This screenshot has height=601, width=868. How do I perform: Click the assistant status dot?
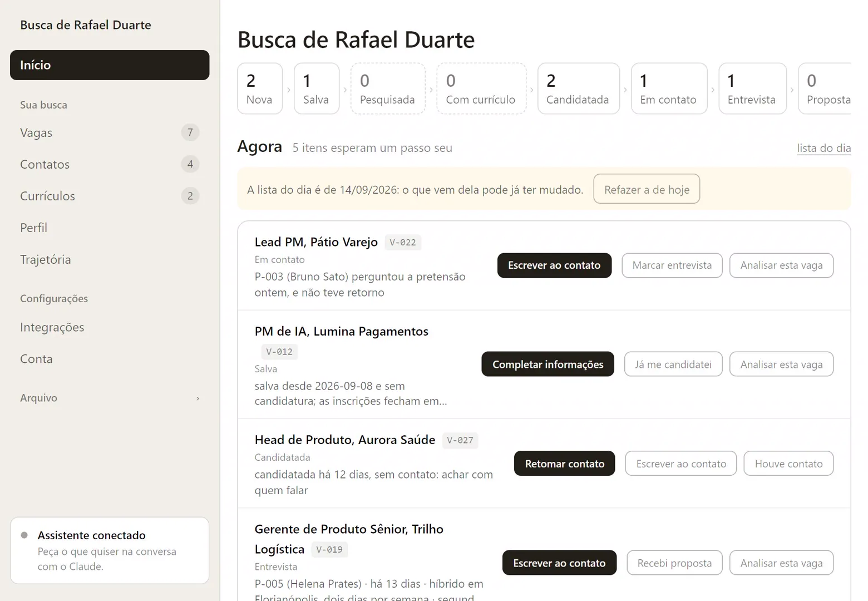tap(24, 535)
